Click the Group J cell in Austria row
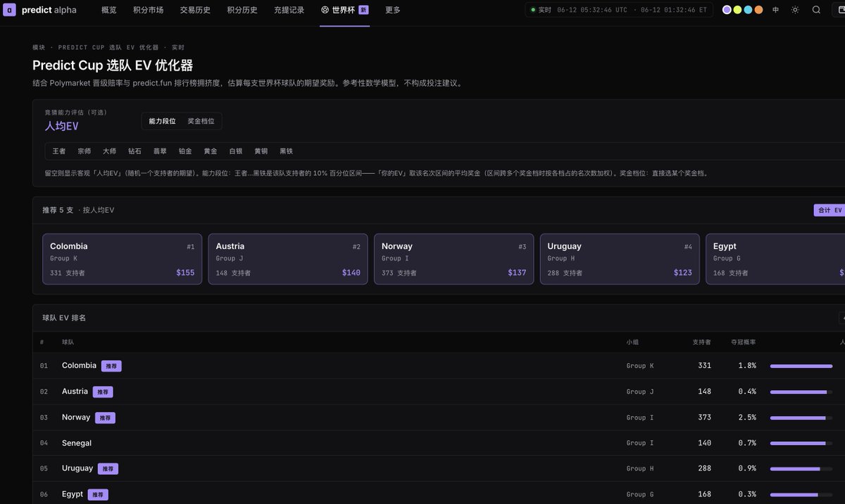 click(x=640, y=391)
